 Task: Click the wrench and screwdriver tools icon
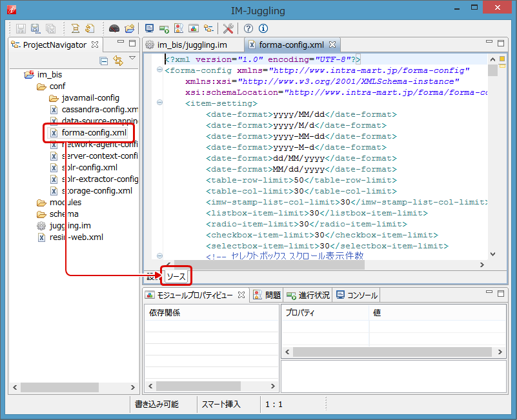pos(228,28)
